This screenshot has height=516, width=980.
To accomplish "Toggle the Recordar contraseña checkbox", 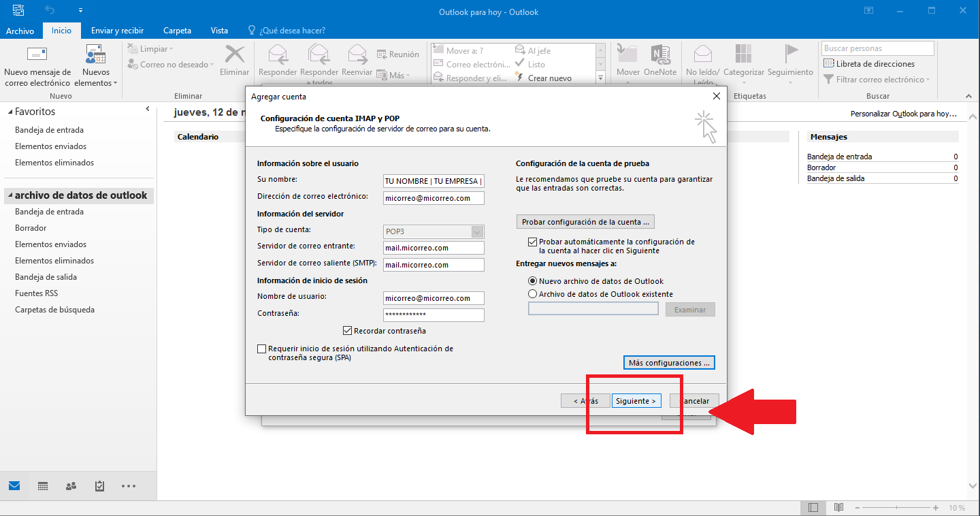I will (x=348, y=331).
